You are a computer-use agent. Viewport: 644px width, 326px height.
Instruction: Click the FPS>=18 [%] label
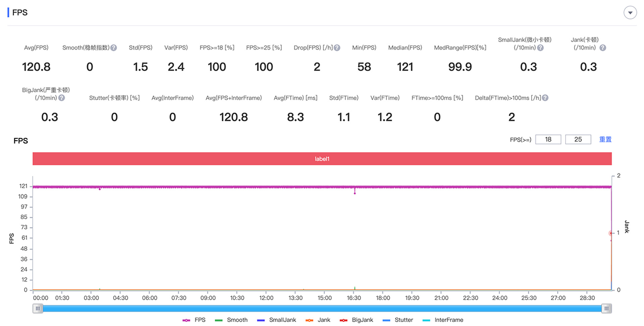(217, 48)
